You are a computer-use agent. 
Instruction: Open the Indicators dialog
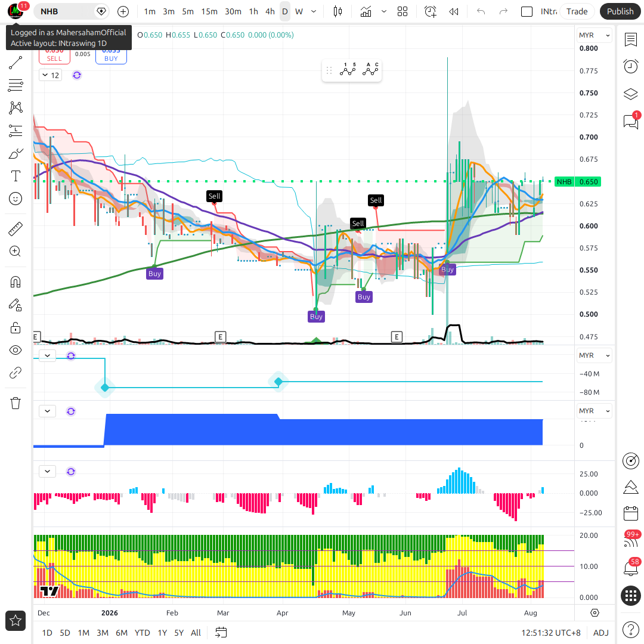tap(366, 11)
